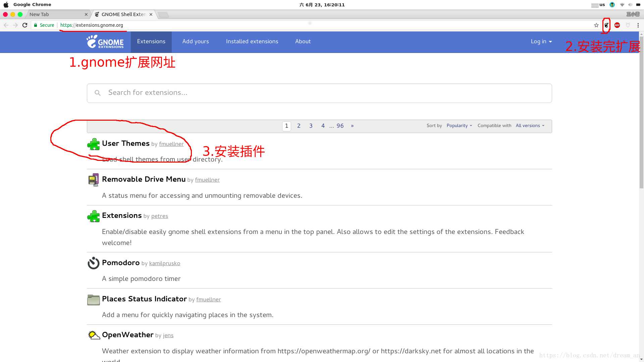The image size is (644, 362).
Task: Open Places Status Indicator extension
Action: (144, 299)
